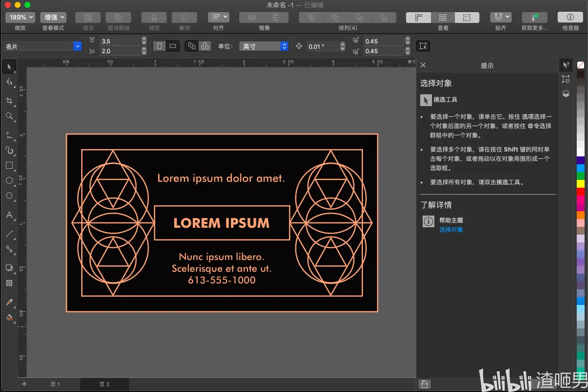This screenshot has width=588, height=392.
Task: Select the Pick tool in the toolbox
Action: click(x=9, y=66)
